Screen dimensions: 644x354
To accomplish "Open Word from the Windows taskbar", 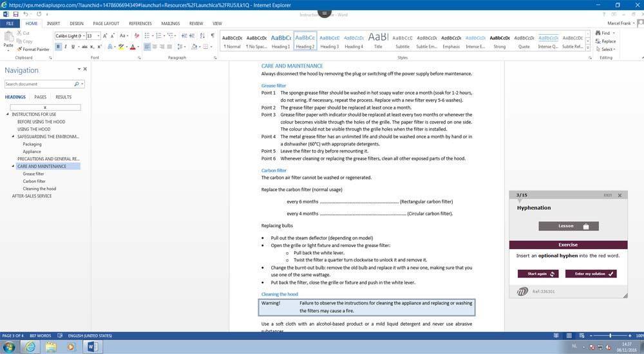I will click(x=92, y=346).
